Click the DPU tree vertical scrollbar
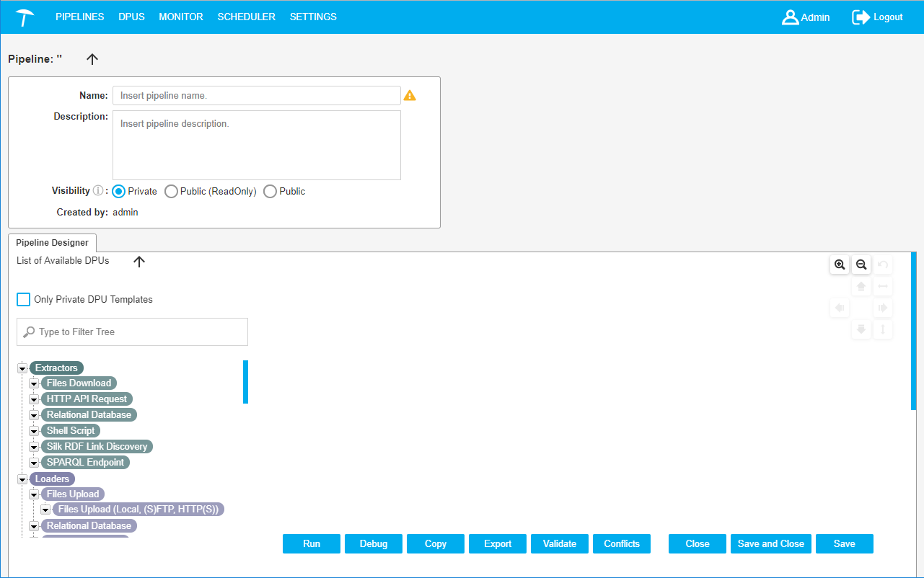Viewport: 924px width, 578px height. [245, 382]
